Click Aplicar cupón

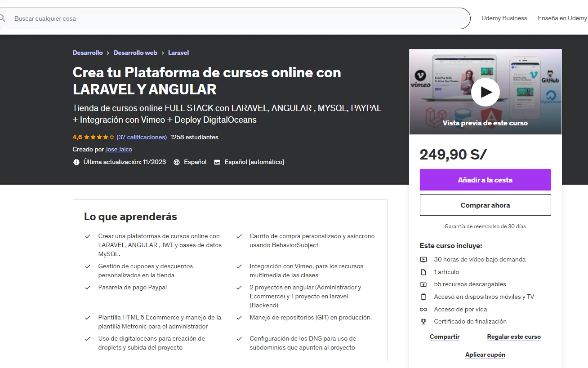[x=485, y=355]
